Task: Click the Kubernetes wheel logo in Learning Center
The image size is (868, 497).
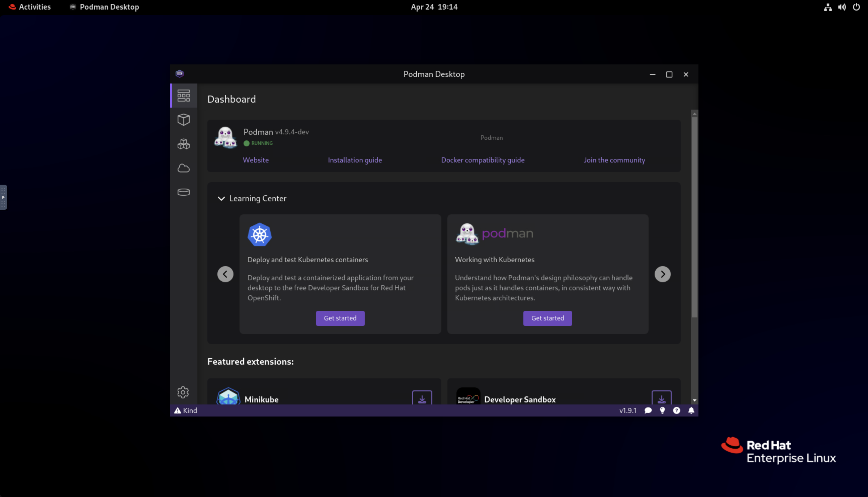Action: click(259, 234)
